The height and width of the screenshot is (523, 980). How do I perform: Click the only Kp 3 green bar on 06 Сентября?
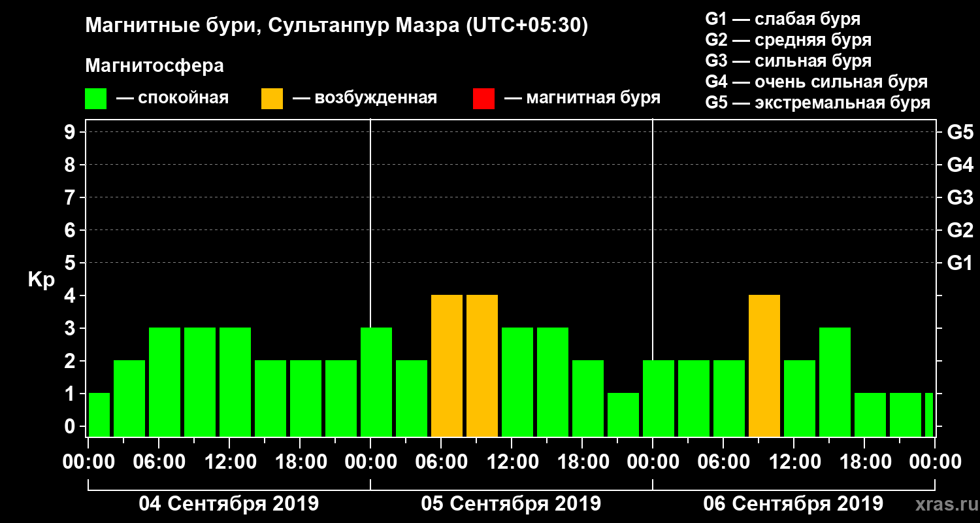(835, 382)
